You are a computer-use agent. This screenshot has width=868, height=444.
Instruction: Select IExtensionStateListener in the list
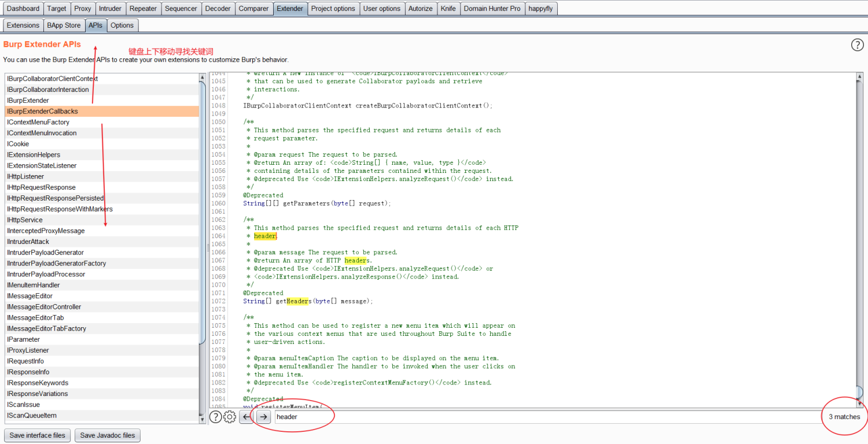102,165
